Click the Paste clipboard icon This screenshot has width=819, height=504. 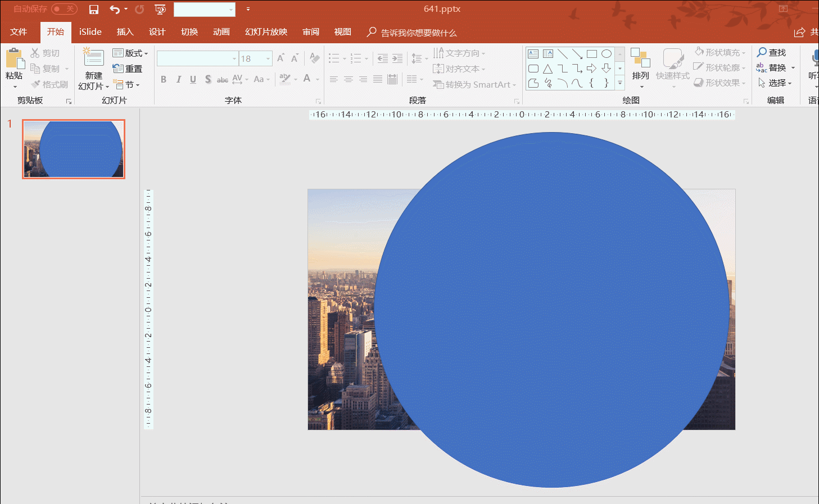pyautogui.click(x=14, y=59)
